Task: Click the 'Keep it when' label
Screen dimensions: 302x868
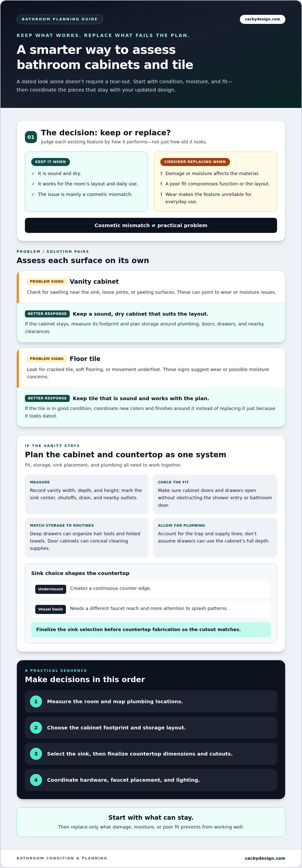Action: coord(51,162)
